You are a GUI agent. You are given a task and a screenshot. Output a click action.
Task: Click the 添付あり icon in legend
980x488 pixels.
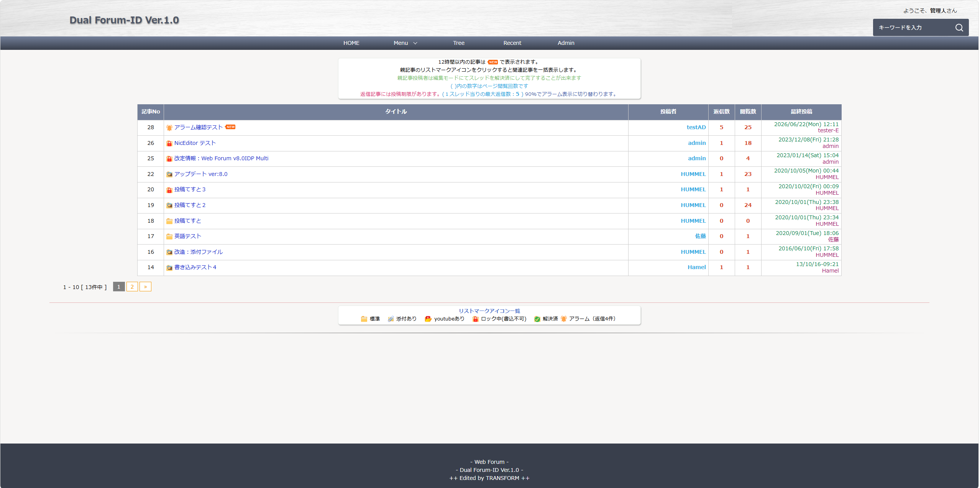pos(391,319)
